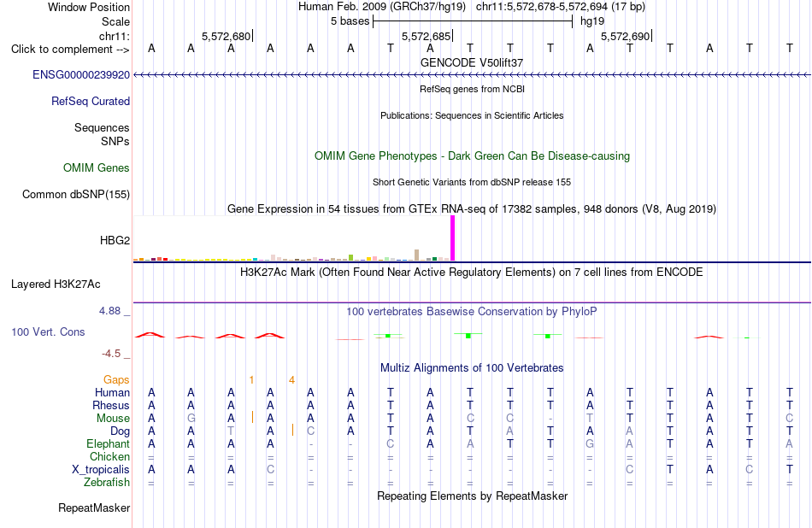Click the Mouse species row label
Screen dimensions: 812x528
coord(113,419)
